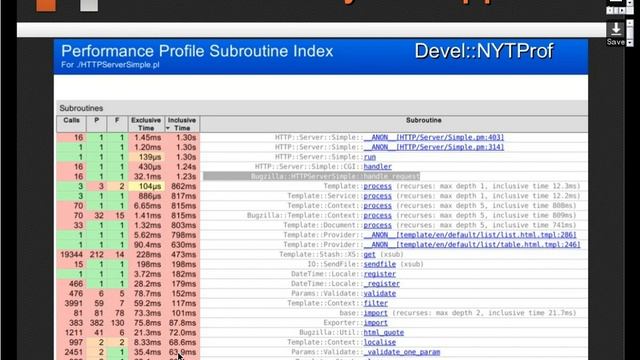Click the up arrow of the scrollbar beside Save
Image resolution: width=640 pixels, height=360 pixels.
(630, 24)
